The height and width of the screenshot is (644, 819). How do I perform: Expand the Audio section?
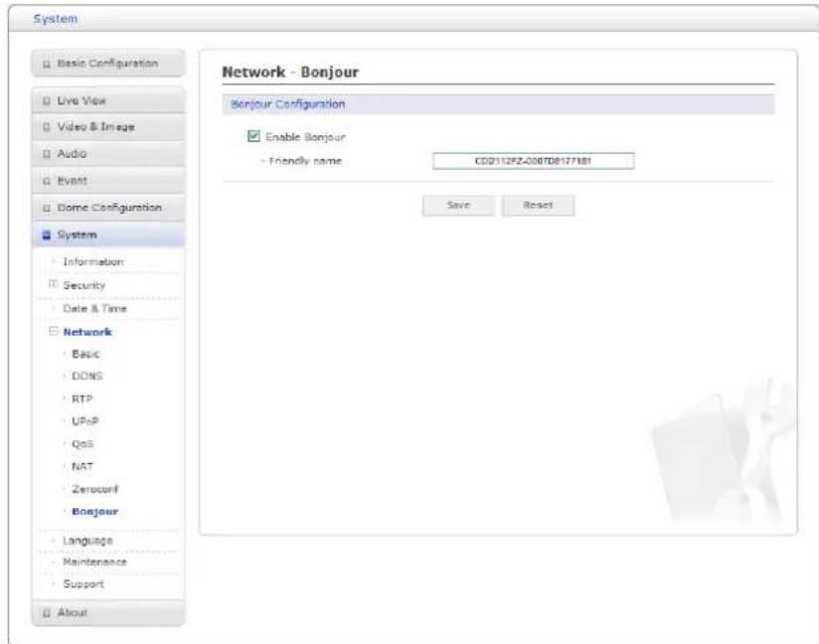[x=108, y=154]
